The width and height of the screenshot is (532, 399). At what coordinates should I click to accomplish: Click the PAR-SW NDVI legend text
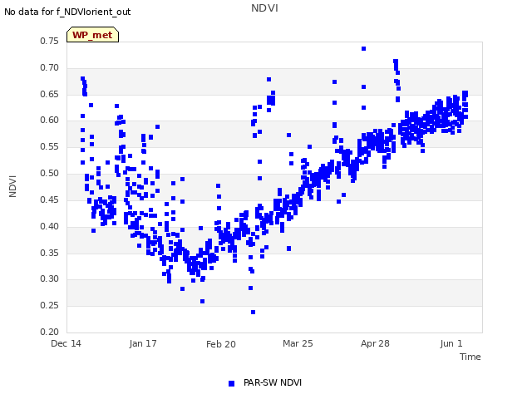273,382
